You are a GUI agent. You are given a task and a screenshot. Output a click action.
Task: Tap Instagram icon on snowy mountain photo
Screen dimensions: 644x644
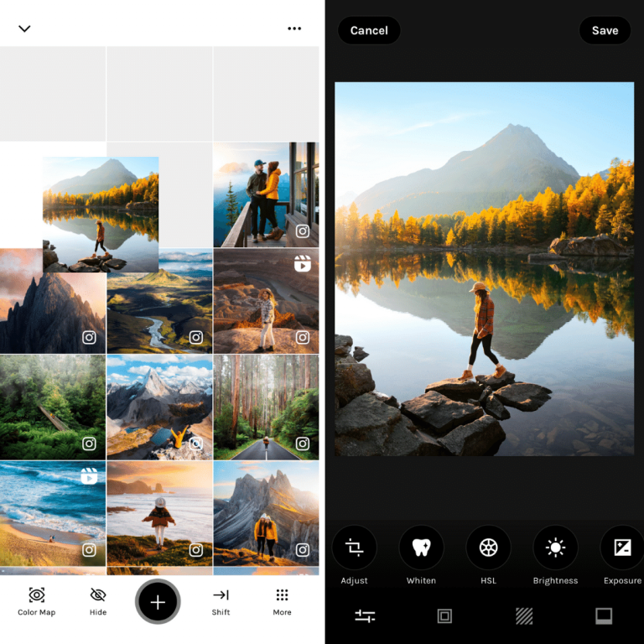196,444
